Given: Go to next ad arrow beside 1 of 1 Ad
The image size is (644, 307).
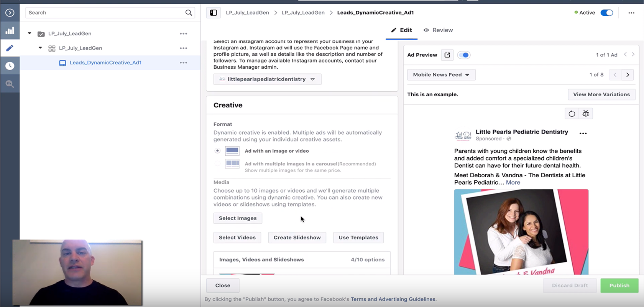Looking at the screenshot, I should (633, 54).
